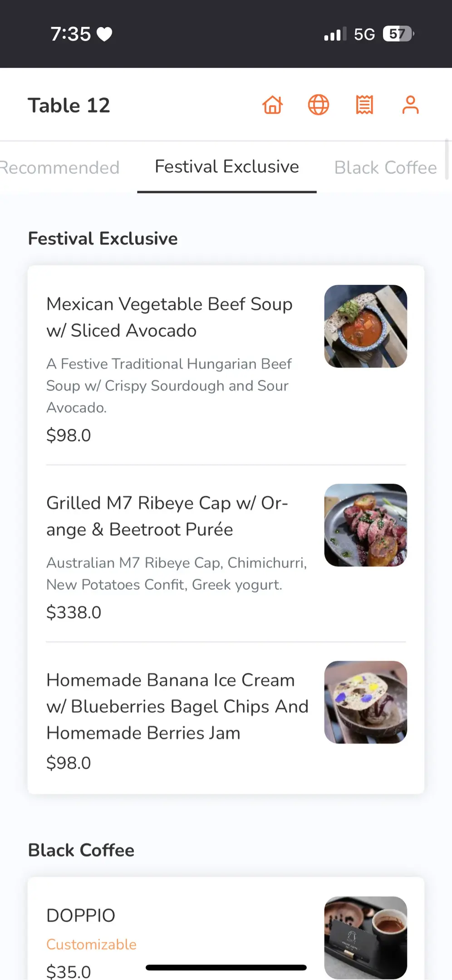Image resolution: width=452 pixels, height=980 pixels.
Task: Tap the battery indicator in status bar
Action: coord(398,34)
